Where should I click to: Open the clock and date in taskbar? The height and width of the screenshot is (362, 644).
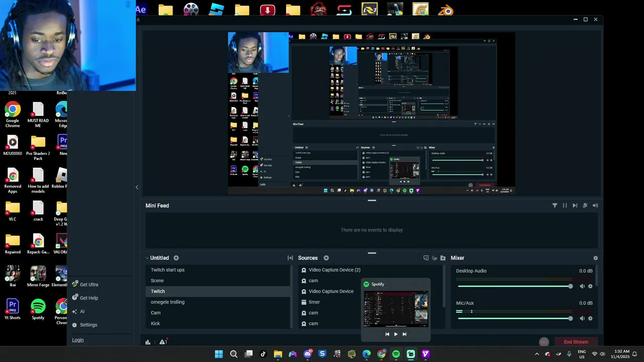[x=620, y=354]
